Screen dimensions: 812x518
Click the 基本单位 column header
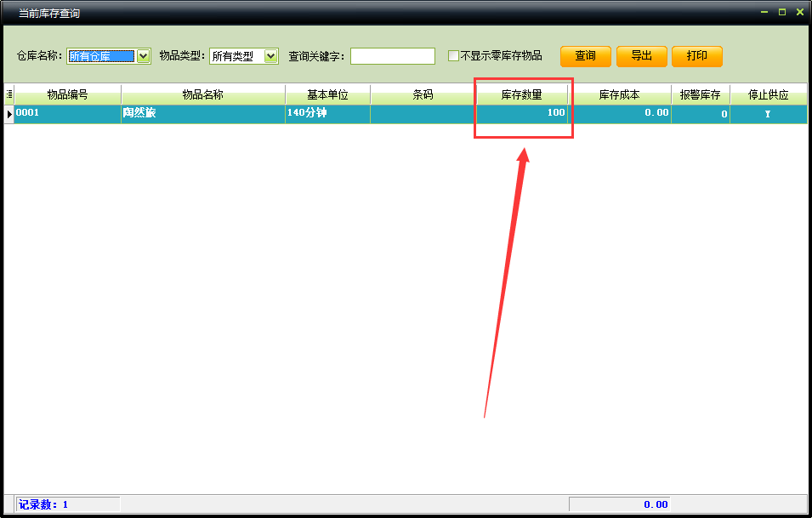[328, 94]
